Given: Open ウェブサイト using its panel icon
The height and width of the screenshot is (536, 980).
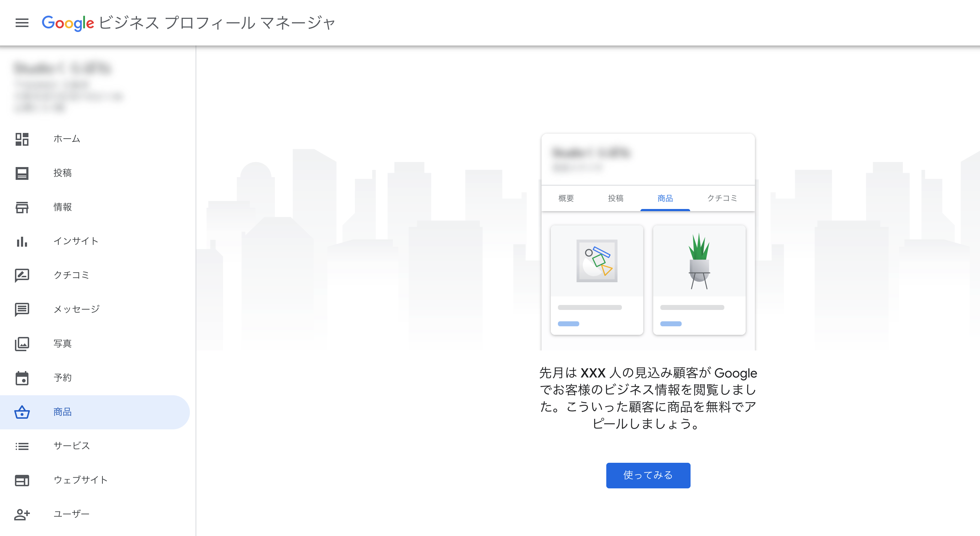Looking at the screenshot, I should pyautogui.click(x=22, y=480).
